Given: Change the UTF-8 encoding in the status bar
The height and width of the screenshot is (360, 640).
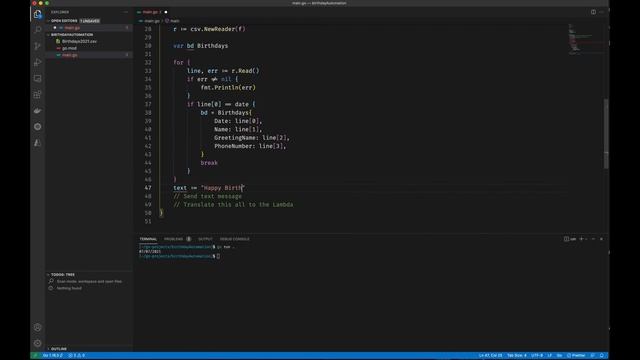Looking at the screenshot, I should tap(537, 356).
